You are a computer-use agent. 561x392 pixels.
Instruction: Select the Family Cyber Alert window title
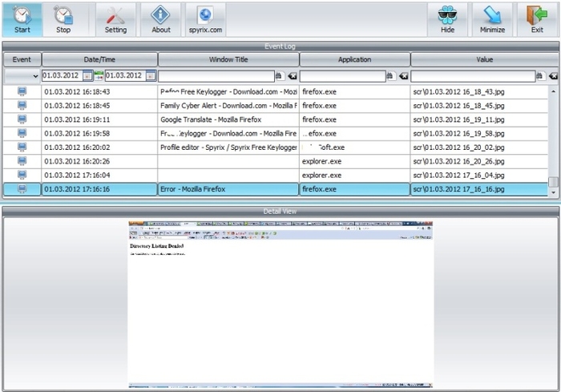(228, 106)
